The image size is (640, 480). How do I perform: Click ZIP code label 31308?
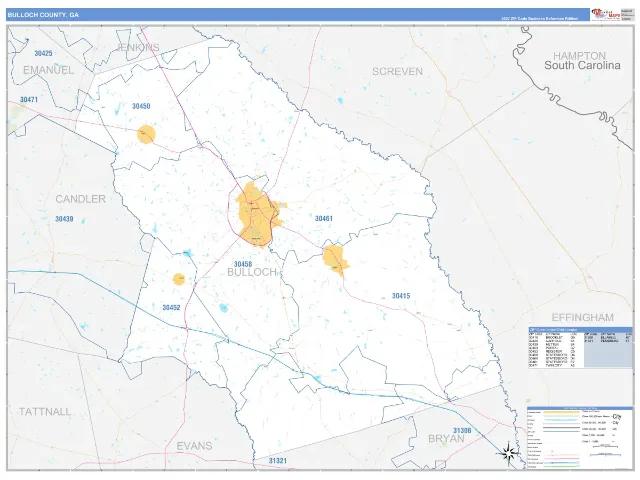click(x=462, y=430)
